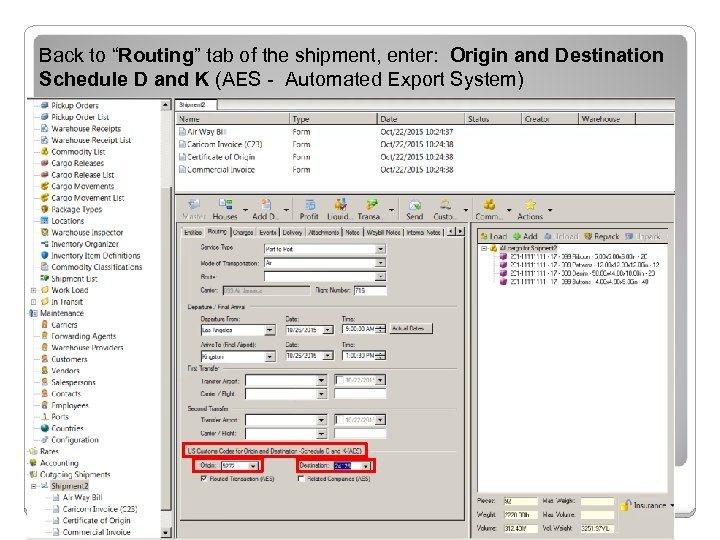Click the Repack icon
Screen dimensions: 720x540
click(x=588, y=236)
